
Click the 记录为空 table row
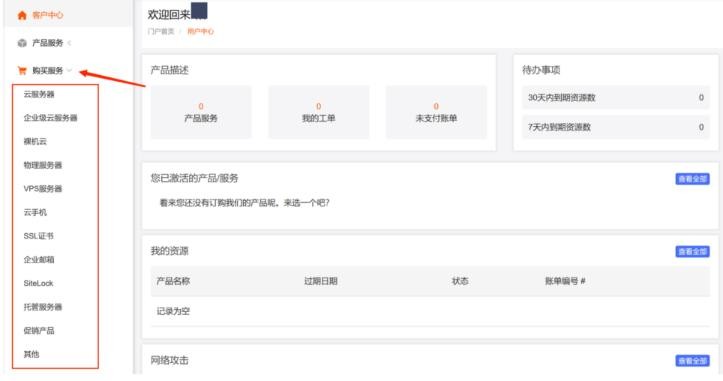[430, 311]
